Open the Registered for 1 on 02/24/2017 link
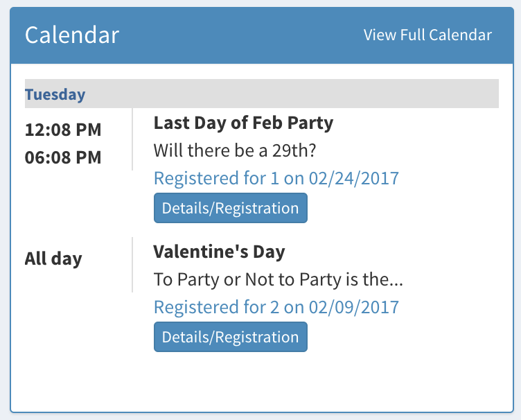Viewport: 521px width, 420px height. [276, 178]
